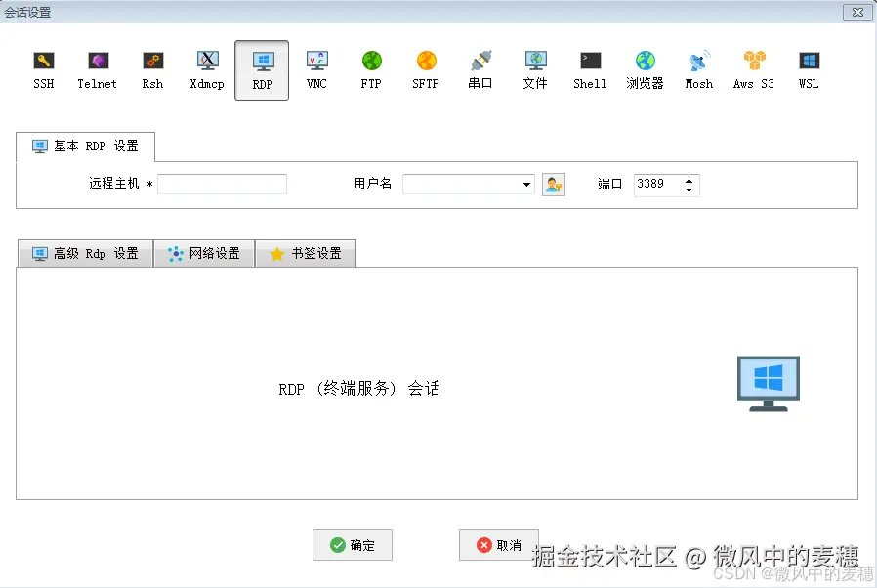Screen dimensions: 877x588
Task: Open the 用户名 dropdown list
Action: 525,184
